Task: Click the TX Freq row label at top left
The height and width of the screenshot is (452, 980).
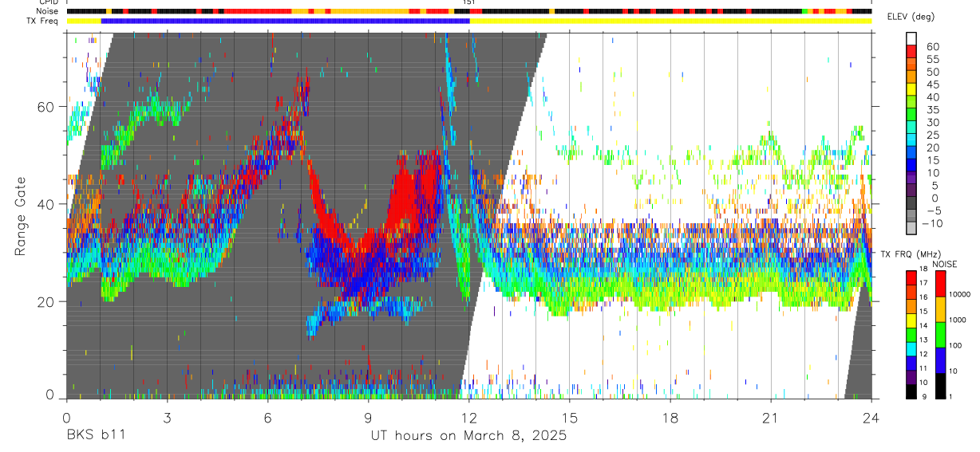Action: coord(43,21)
